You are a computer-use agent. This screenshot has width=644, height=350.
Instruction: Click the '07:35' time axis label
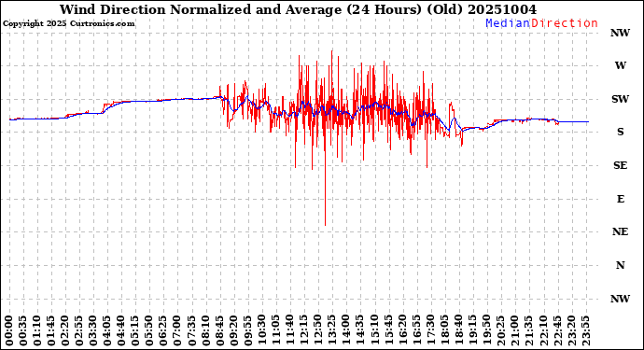click(x=191, y=331)
